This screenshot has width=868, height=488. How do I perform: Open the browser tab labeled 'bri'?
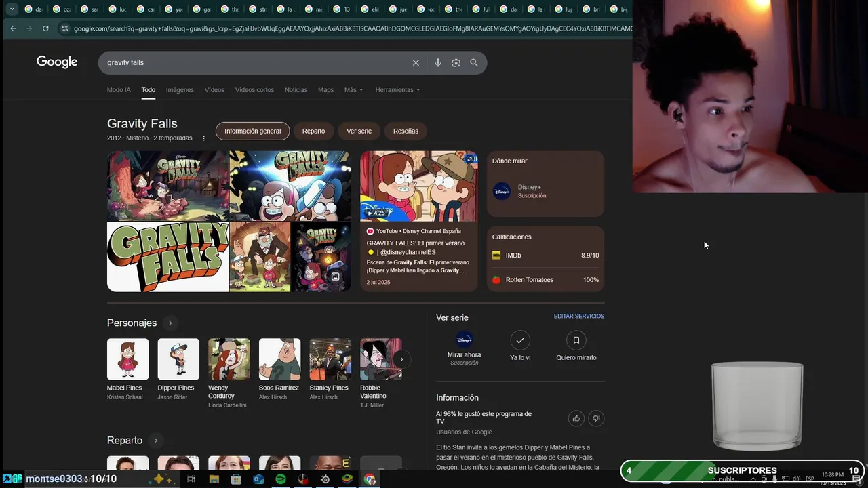click(592, 9)
